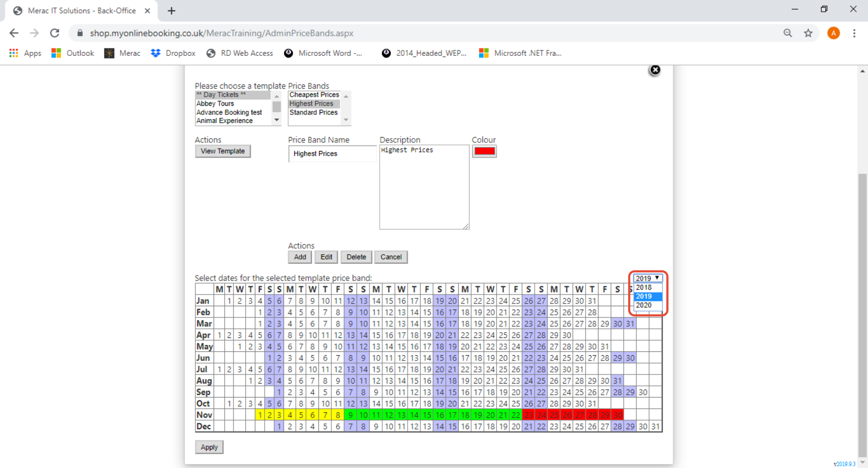Open the year dropdown showing 2019
This screenshot has width=868, height=468.
[648, 278]
